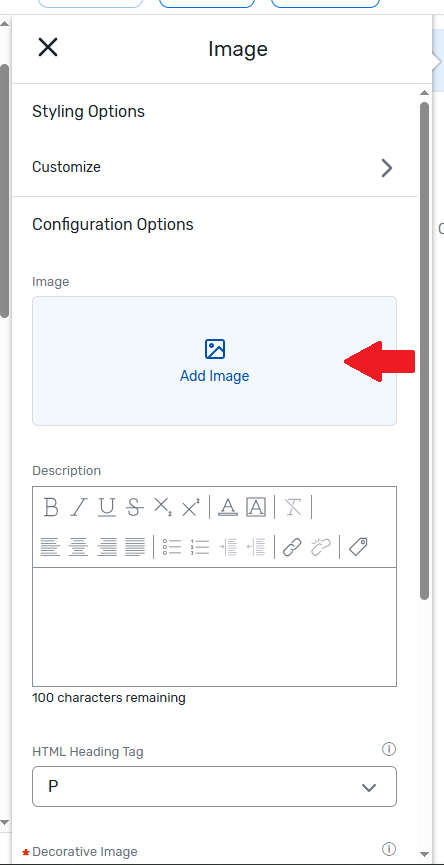Open the HTML Heading Tag dropdown
This screenshot has width=444, height=865.
pos(214,786)
